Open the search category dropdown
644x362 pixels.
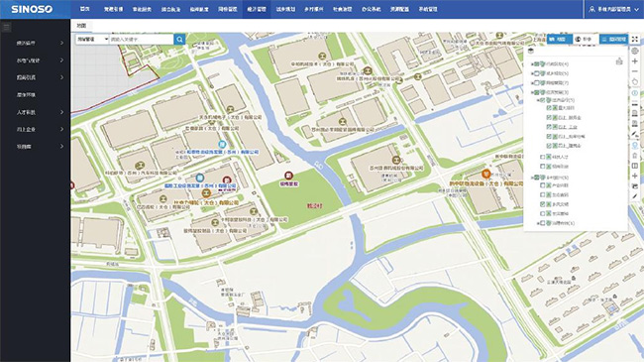pyautogui.click(x=92, y=39)
